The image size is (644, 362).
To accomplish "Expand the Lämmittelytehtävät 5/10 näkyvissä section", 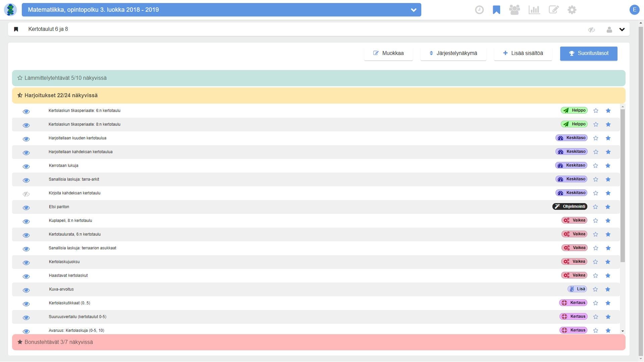I will [x=319, y=78].
